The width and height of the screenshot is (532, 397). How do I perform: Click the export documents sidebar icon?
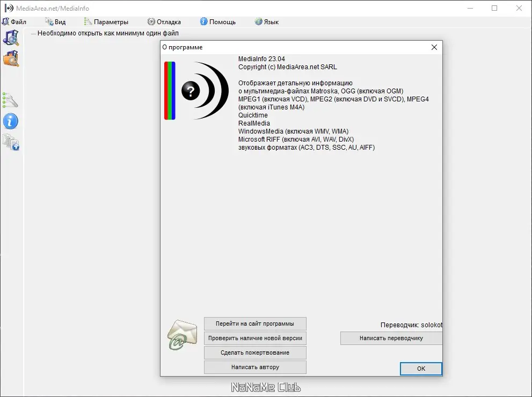tap(11, 142)
